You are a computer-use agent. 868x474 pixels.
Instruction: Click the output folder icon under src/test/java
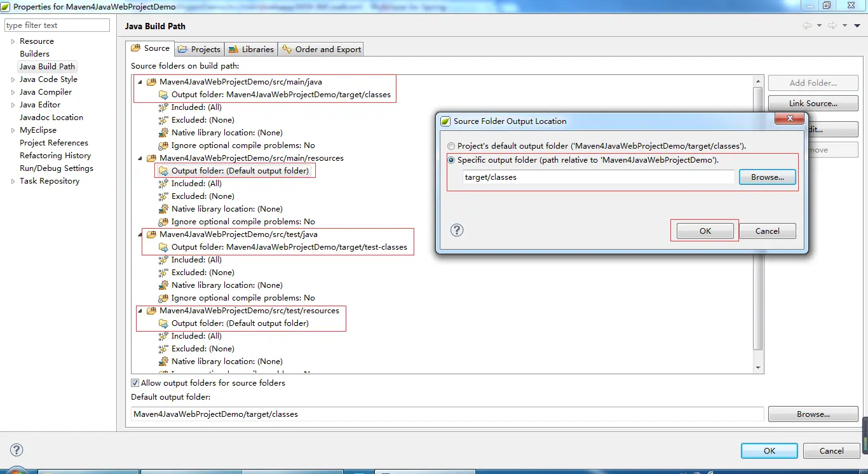click(163, 247)
